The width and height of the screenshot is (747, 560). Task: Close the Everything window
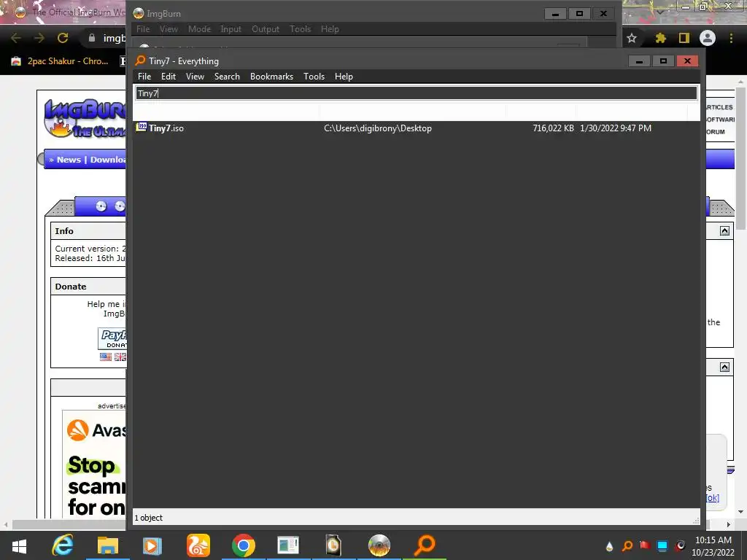click(687, 61)
